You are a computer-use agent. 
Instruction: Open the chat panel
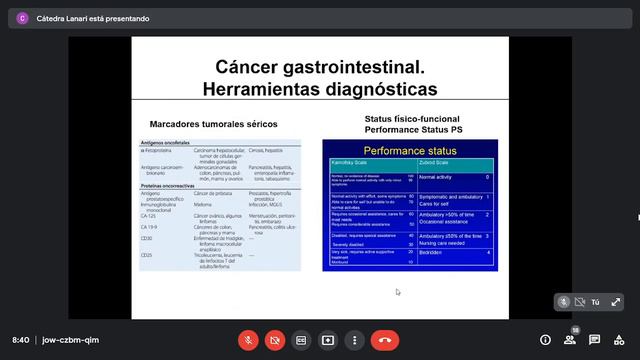[594, 340]
